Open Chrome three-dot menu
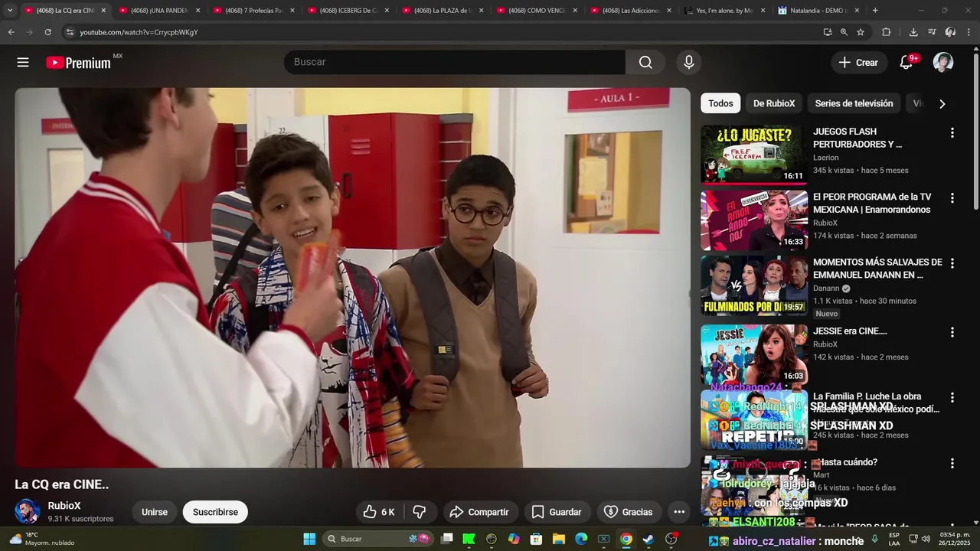980x551 pixels. pos(969,32)
